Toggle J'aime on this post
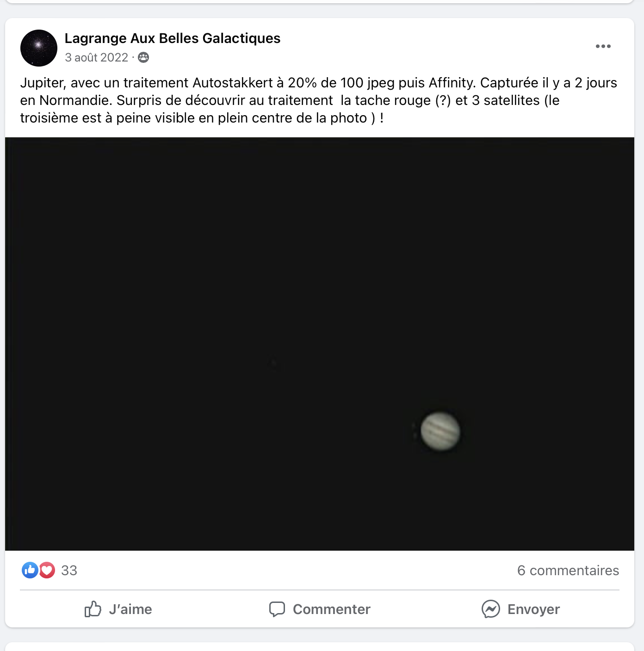 click(x=118, y=609)
